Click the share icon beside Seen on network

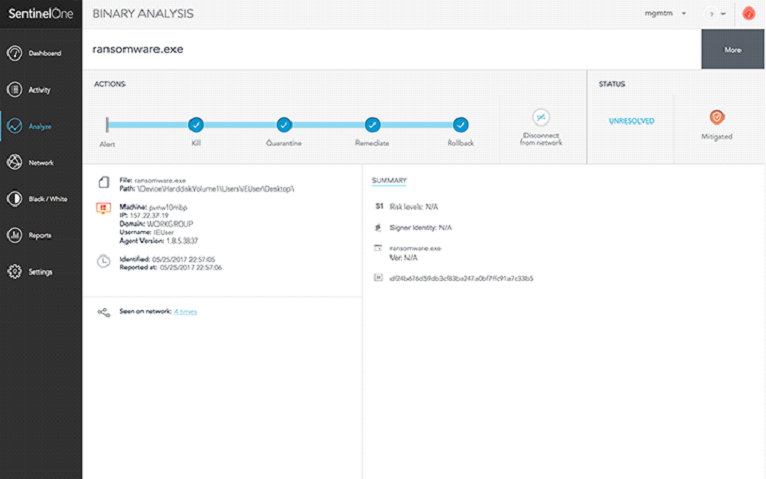click(104, 312)
